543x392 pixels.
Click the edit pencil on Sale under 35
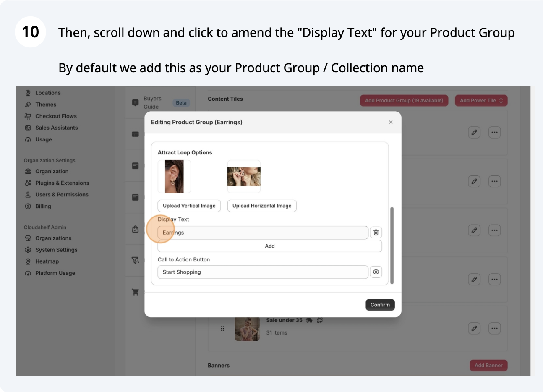click(474, 328)
